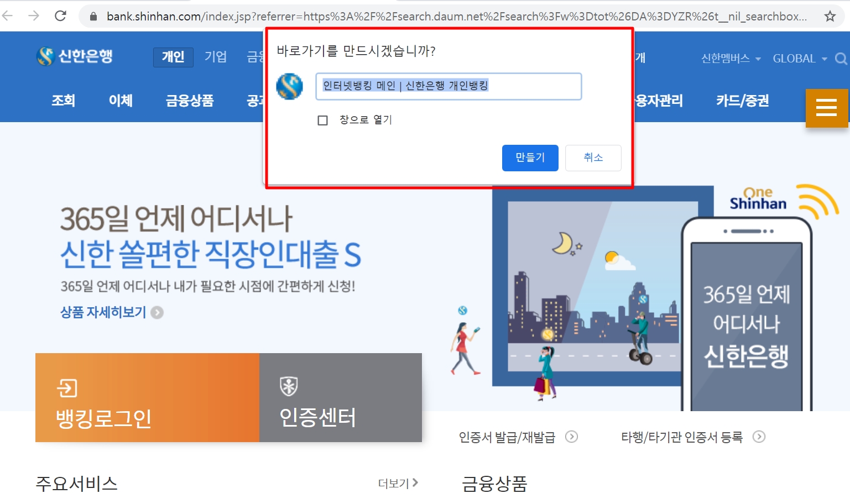The image size is (850, 504).
Task: Go back with the browser back arrow
Action: coord(7,16)
